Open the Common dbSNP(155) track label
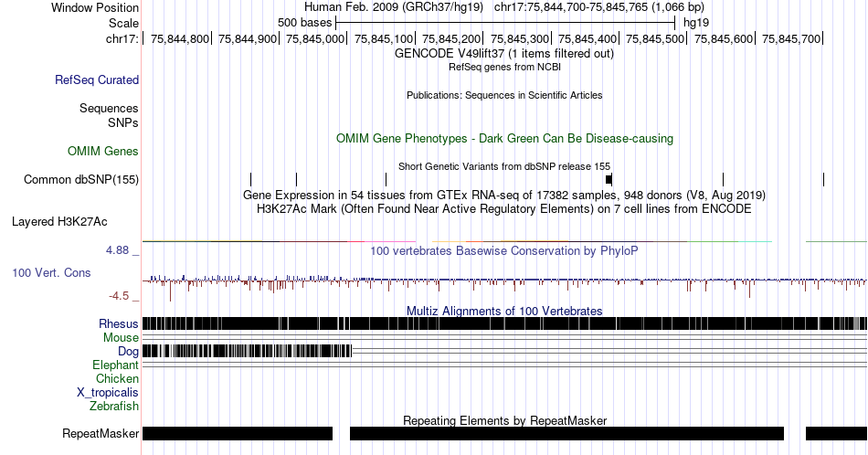 click(x=81, y=180)
